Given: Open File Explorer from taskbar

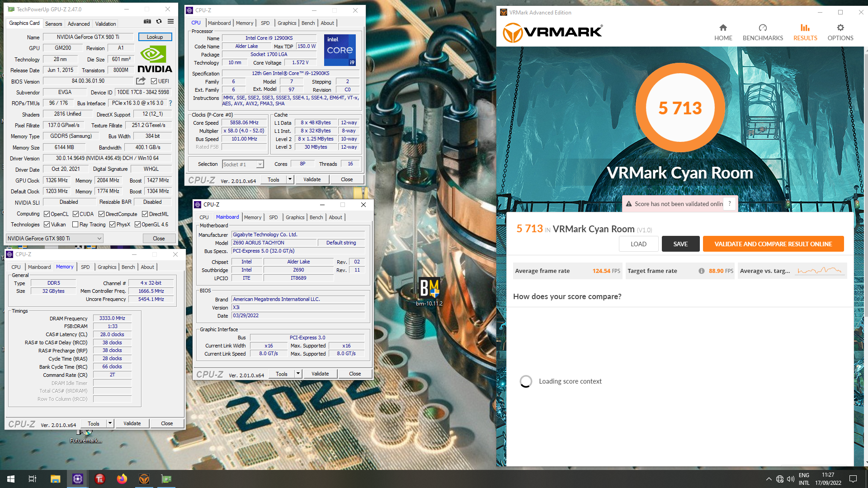Looking at the screenshot, I should pyautogui.click(x=55, y=479).
